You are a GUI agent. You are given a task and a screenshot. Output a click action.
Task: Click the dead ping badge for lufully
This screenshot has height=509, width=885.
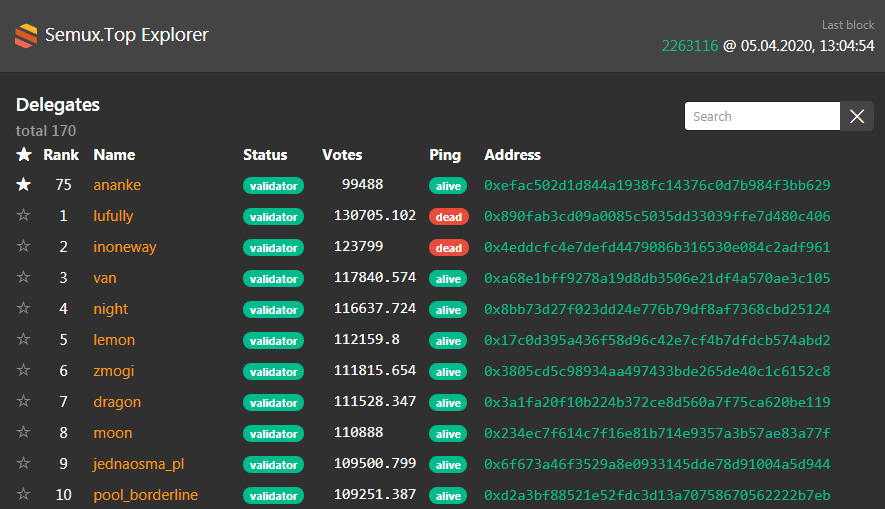coord(449,217)
